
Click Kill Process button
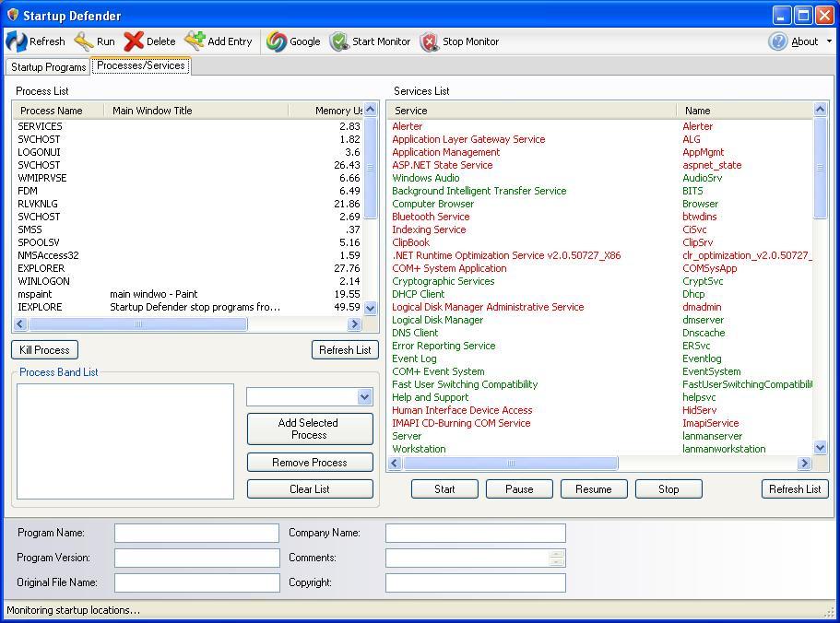[44, 350]
